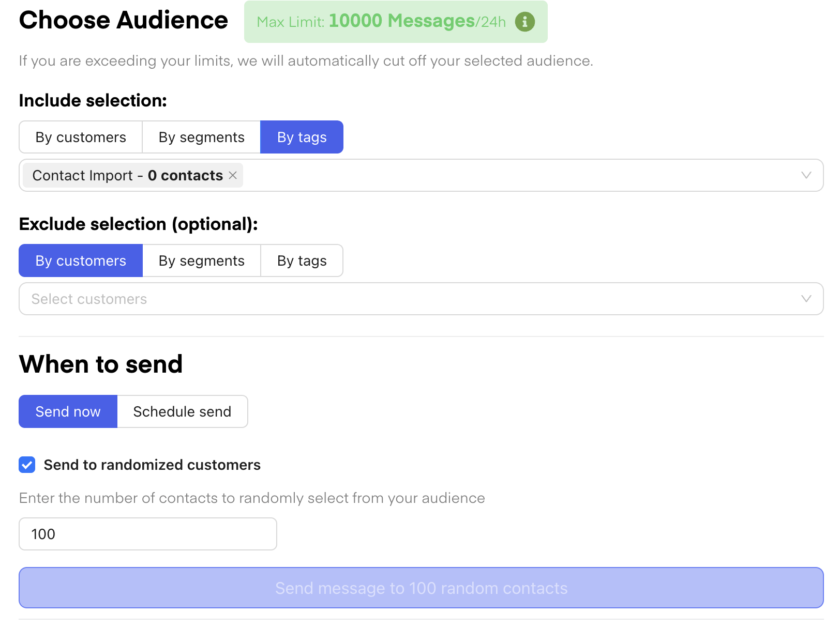Switch include selection to By customers
Viewport: 840px width, 644px height.
click(81, 137)
